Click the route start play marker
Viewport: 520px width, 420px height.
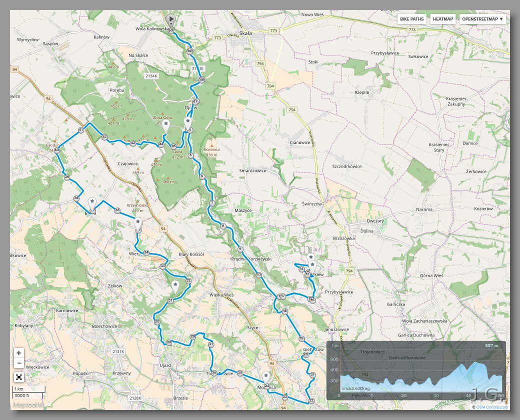tap(170, 20)
